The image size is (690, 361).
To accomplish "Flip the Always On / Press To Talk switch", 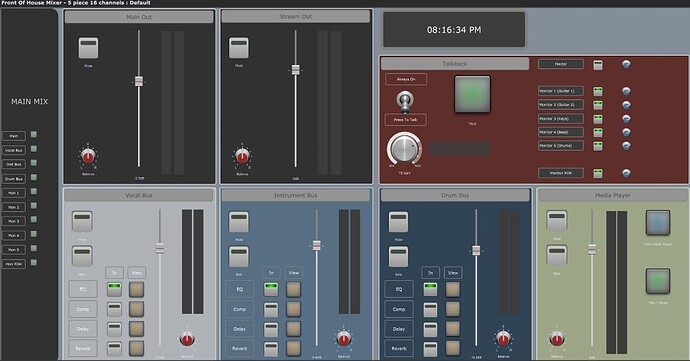I will (x=404, y=101).
